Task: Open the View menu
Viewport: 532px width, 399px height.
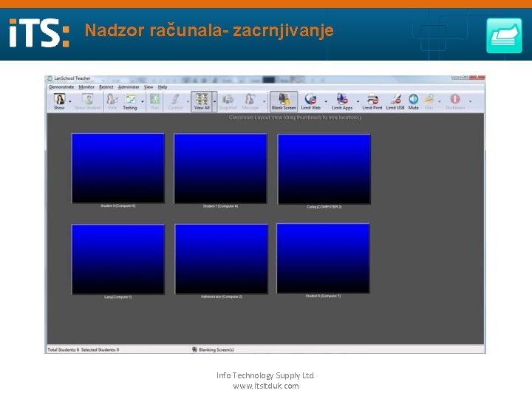Action: (x=149, y=87)
